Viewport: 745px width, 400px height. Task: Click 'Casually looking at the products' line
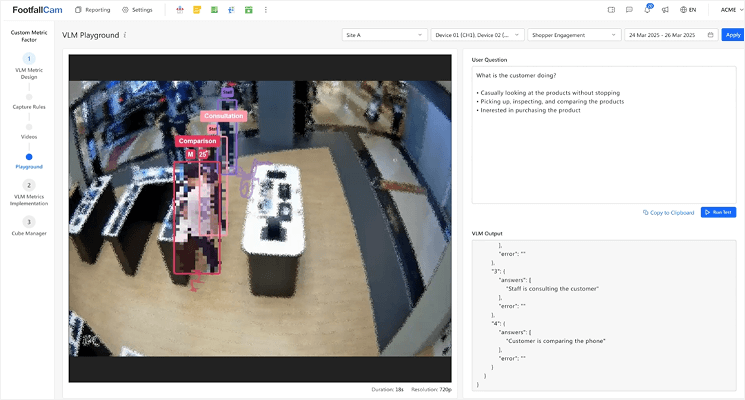pos(550,93)
